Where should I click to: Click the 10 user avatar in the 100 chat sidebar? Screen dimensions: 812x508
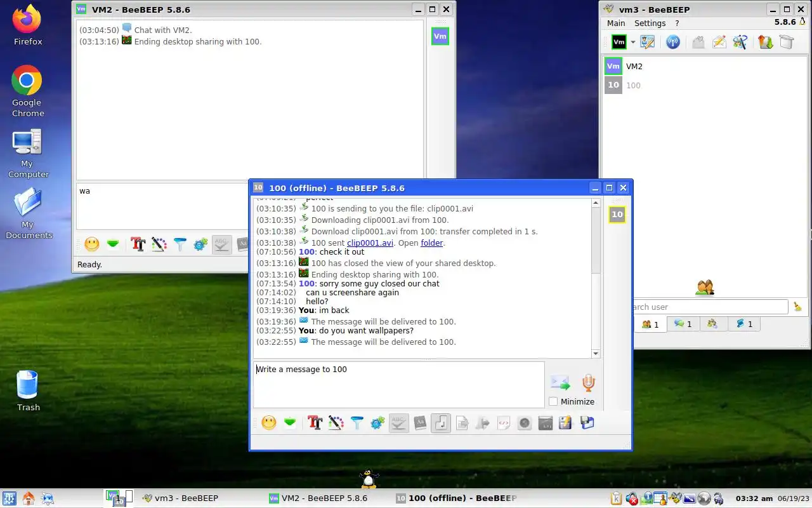click(617, 215)
